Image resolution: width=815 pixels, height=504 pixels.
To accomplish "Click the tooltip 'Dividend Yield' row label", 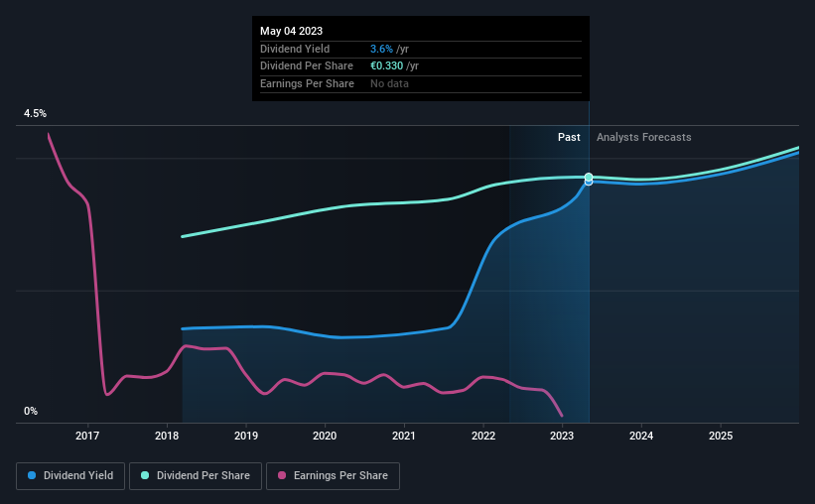I will (x=295, y=49).
